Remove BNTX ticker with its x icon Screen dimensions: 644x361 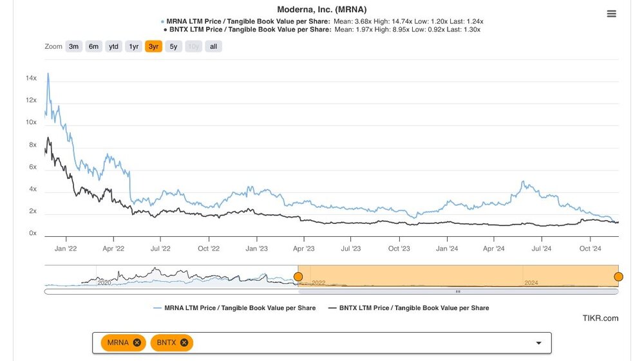click(184, 342)
